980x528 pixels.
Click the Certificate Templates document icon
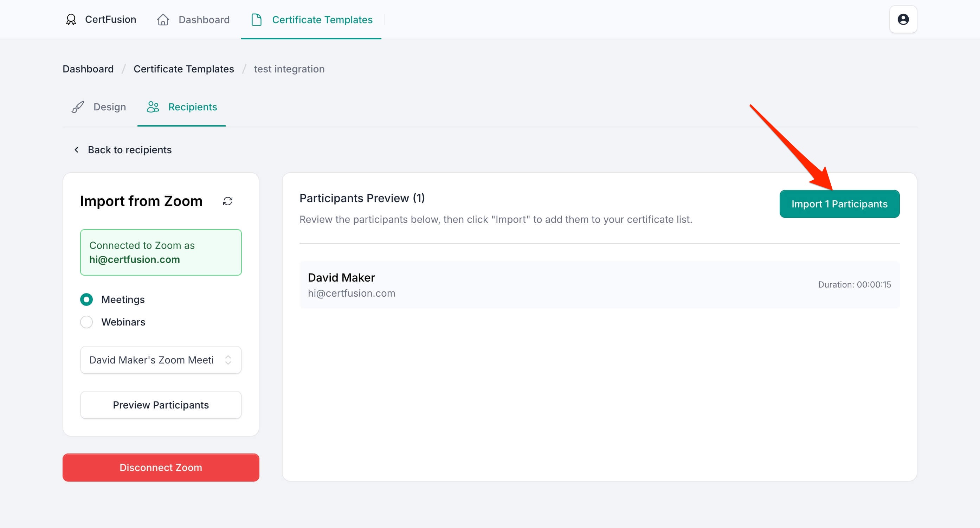click(256, 19)
